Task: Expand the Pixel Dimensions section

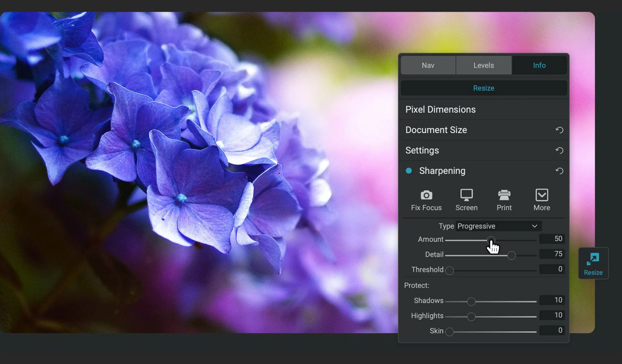Action: (x=440, y=110)
